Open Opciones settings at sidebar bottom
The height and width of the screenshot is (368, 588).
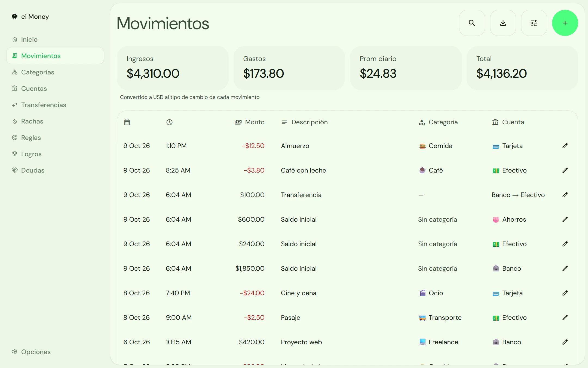click(55, 352)
